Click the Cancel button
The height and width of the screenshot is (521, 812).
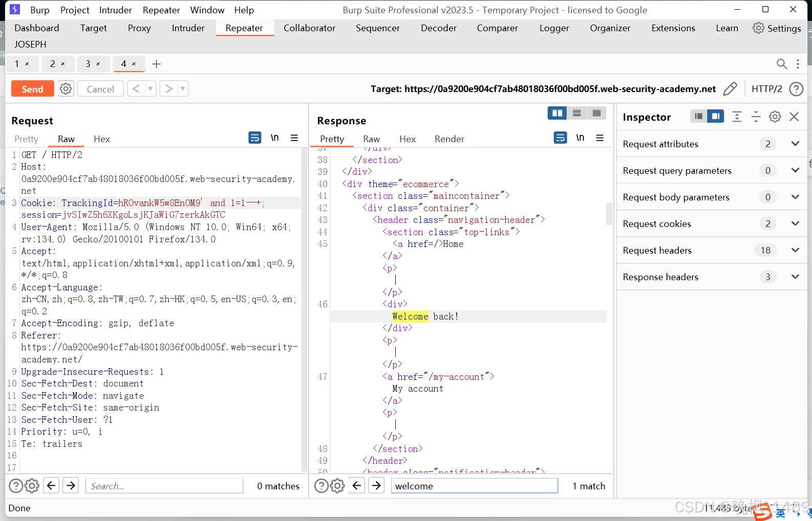[x=100, y=89]
